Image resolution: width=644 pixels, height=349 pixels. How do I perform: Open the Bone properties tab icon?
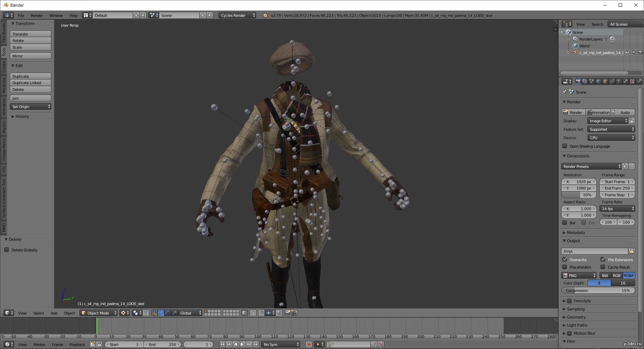(625, 81)
